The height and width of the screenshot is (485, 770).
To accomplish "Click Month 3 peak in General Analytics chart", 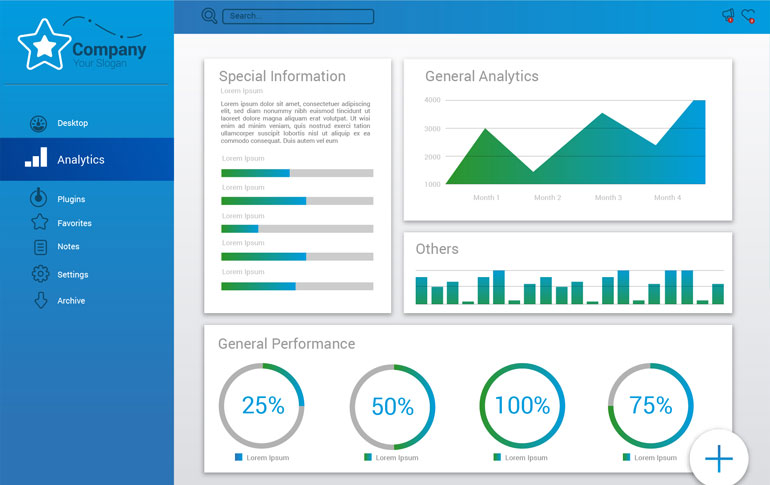I will coord(603,114).
